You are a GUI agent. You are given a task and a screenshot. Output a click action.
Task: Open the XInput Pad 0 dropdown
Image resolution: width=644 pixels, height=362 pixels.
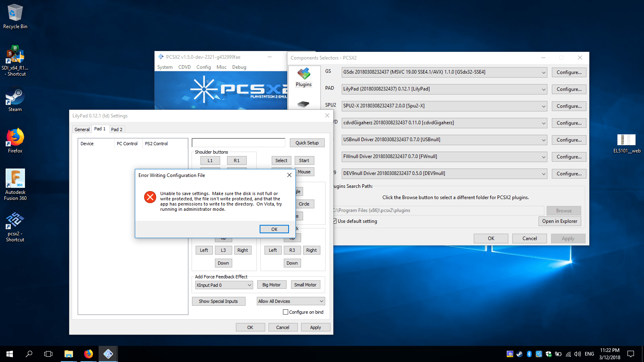[249, 285]
